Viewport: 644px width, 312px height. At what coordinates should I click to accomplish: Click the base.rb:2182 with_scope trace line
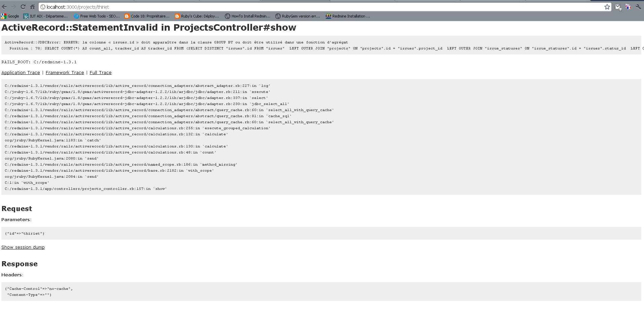109,171
